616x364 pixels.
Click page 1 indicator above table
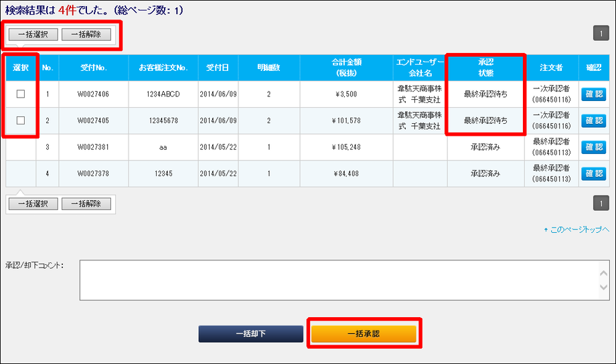[601, 33]
